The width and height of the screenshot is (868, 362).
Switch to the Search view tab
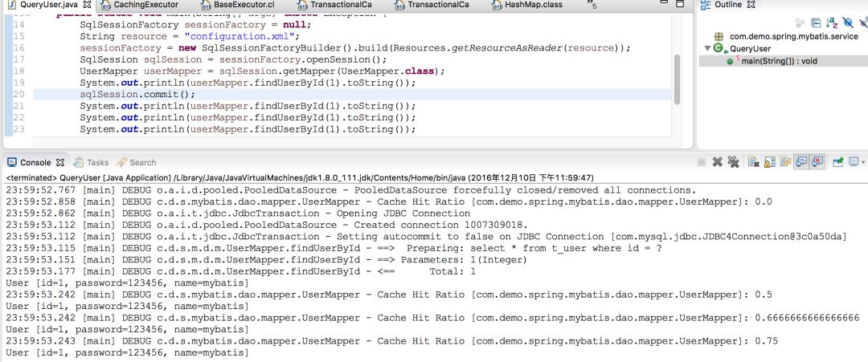136,162
